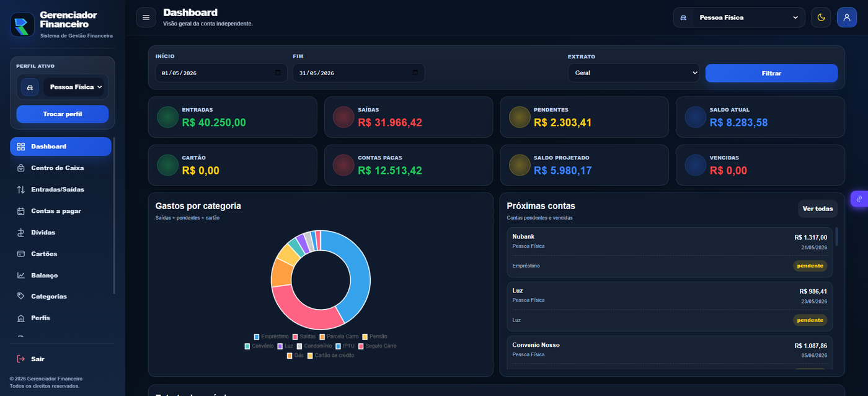Viewport: 868px width, 396px height.
Task: Click the pendente badge on the Nubank bill
Action: point(810,266)
